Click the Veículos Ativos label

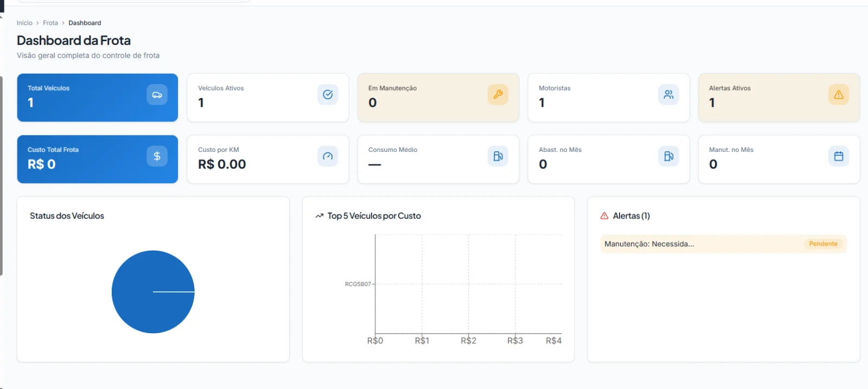pos(221,88)
